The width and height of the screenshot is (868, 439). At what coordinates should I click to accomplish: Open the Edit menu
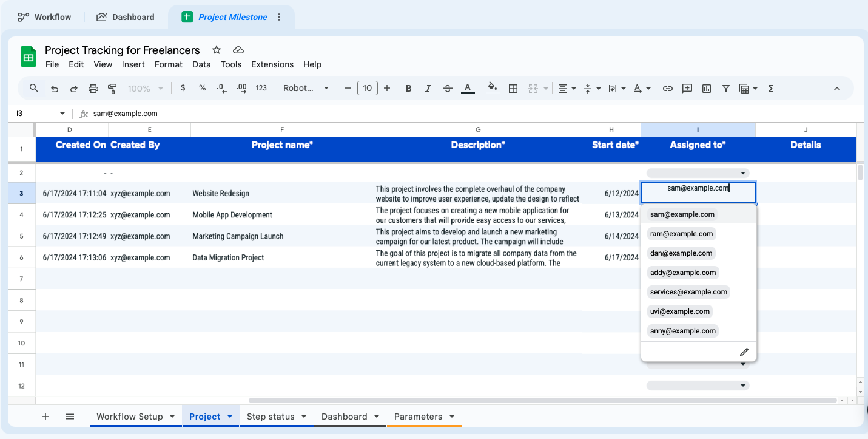[76, 64]
